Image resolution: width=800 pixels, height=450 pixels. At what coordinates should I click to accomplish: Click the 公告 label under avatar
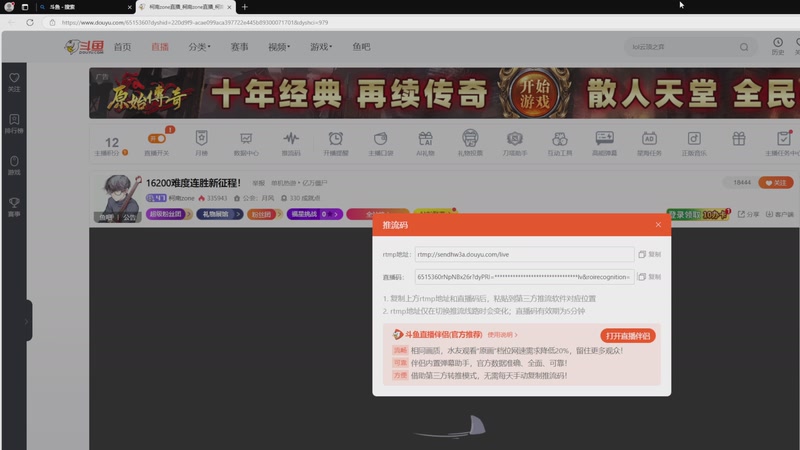(x=130, y=217)
